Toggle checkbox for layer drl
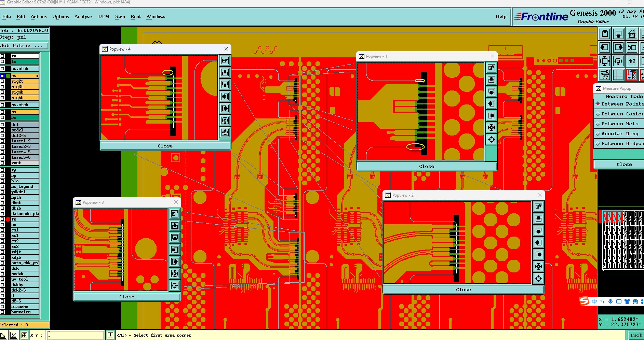 2,125
